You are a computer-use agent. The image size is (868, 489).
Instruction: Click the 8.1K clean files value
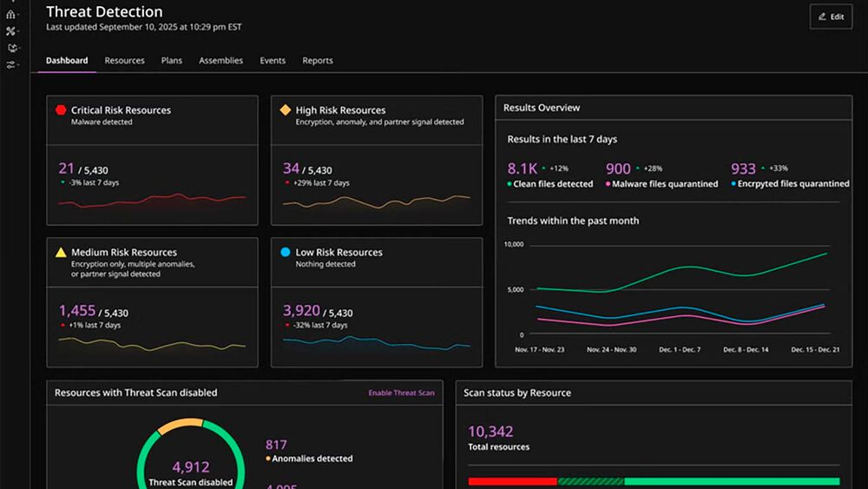(x=522, y=169)
